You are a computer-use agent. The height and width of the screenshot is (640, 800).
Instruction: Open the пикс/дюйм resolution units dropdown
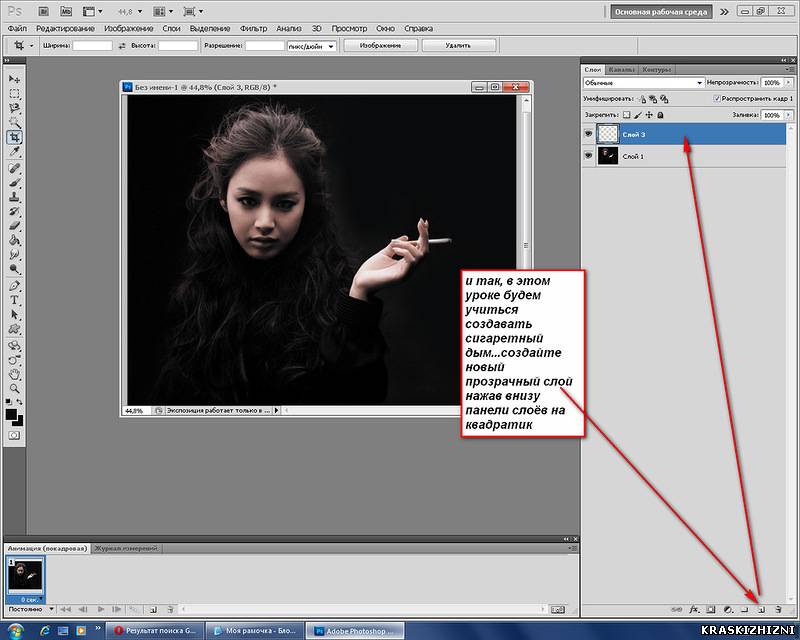311,46
